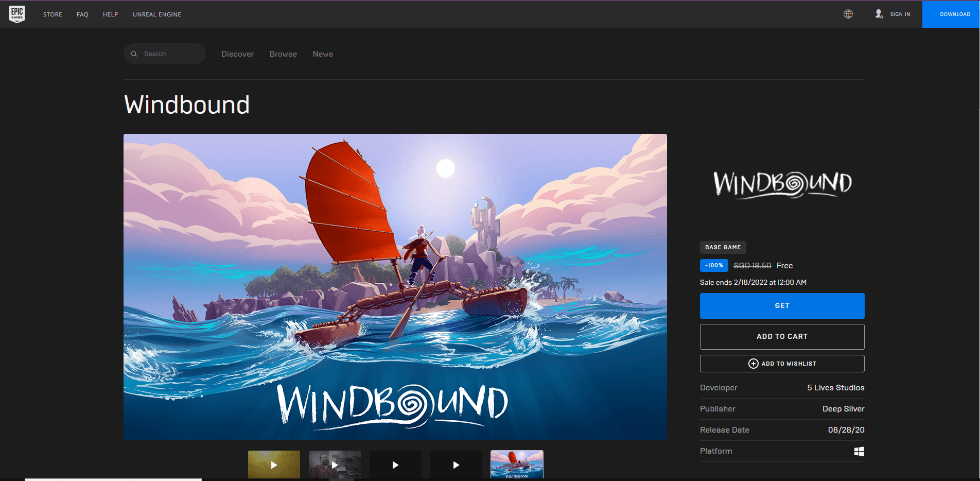The image size is (980, 481).
Task: Play the third video thumbnail
Action: point(395,465)
